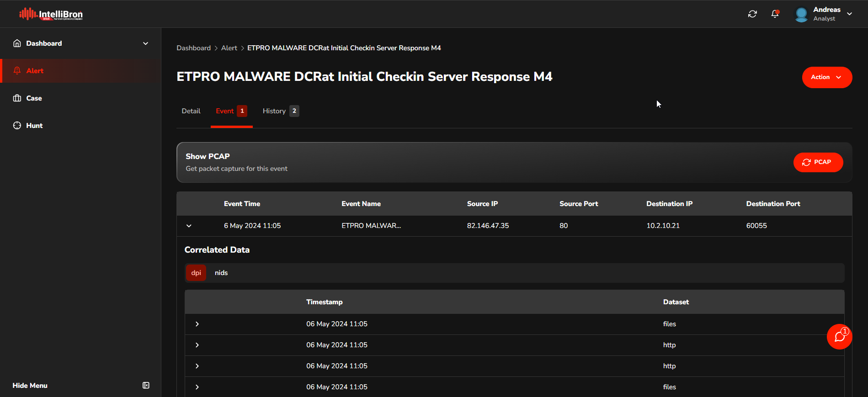Open the chat support bubble
868x397 pixels.
840,337
